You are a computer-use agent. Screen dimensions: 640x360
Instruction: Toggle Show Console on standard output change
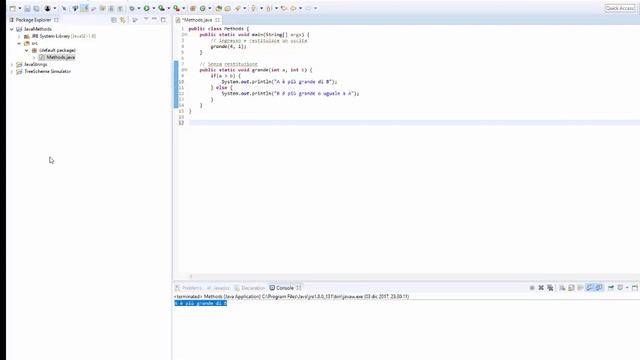(x=589, y=288)
